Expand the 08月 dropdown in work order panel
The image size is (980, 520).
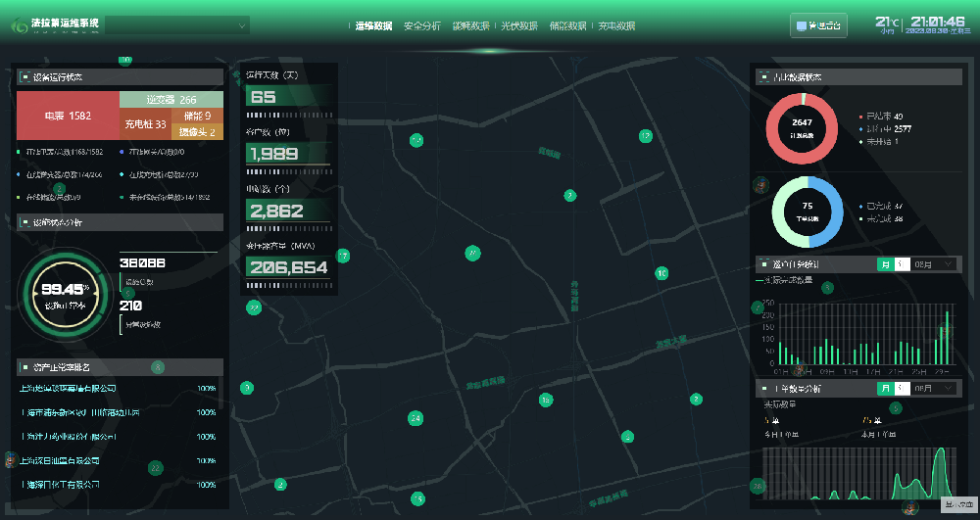[x=934, y=389]
